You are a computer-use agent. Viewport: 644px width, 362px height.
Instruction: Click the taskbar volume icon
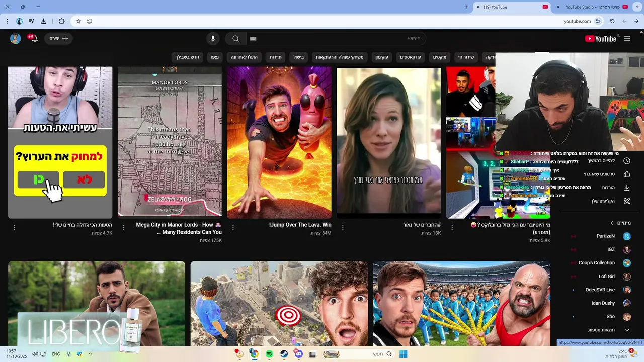coord(35,354)
